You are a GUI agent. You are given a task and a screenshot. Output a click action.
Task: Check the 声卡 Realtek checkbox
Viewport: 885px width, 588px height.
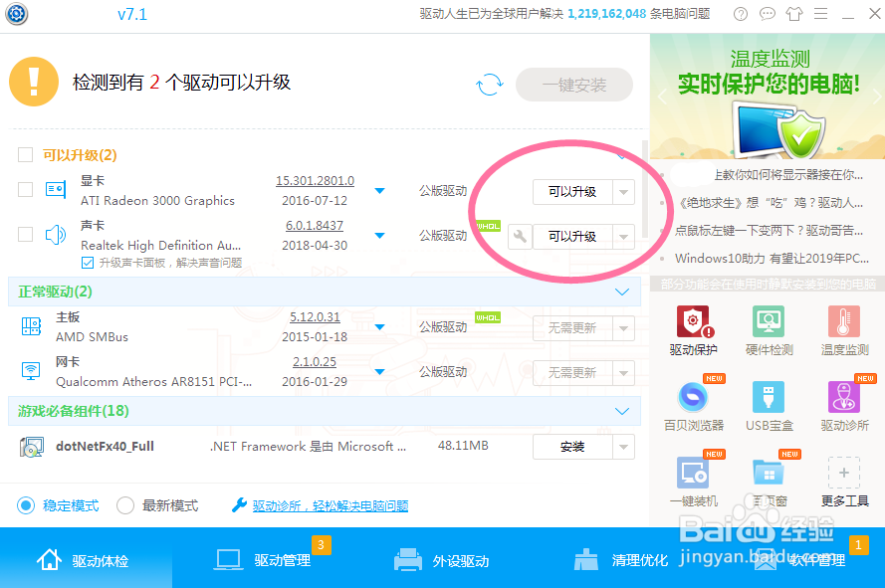(26, 234)
